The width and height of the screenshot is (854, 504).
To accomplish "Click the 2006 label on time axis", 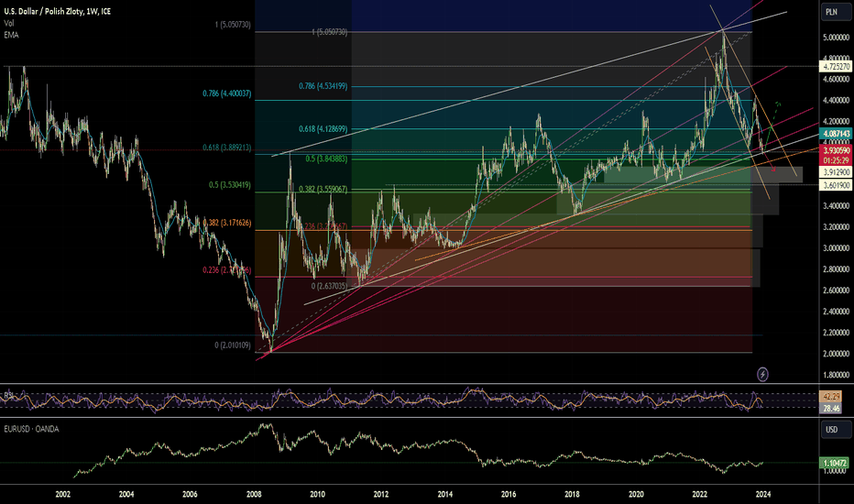I will point(190,495).
